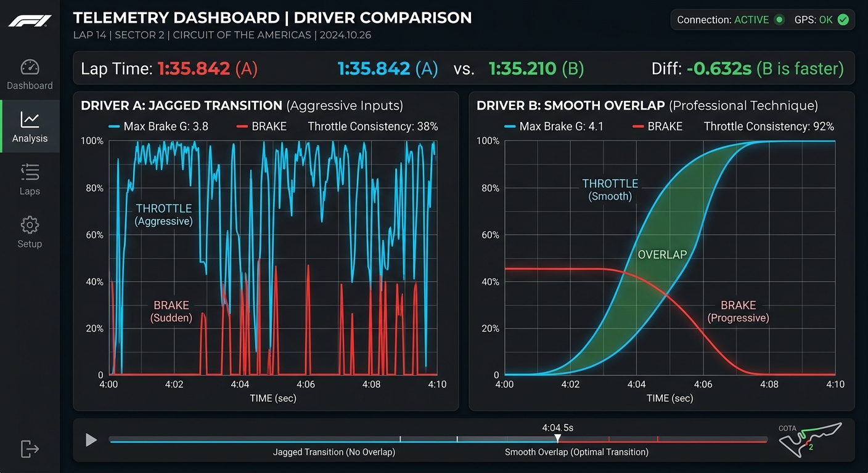This screenshot has height=473, width=868.
Task: Select Driver A blue legend swatch
Action: pos(113,127)
